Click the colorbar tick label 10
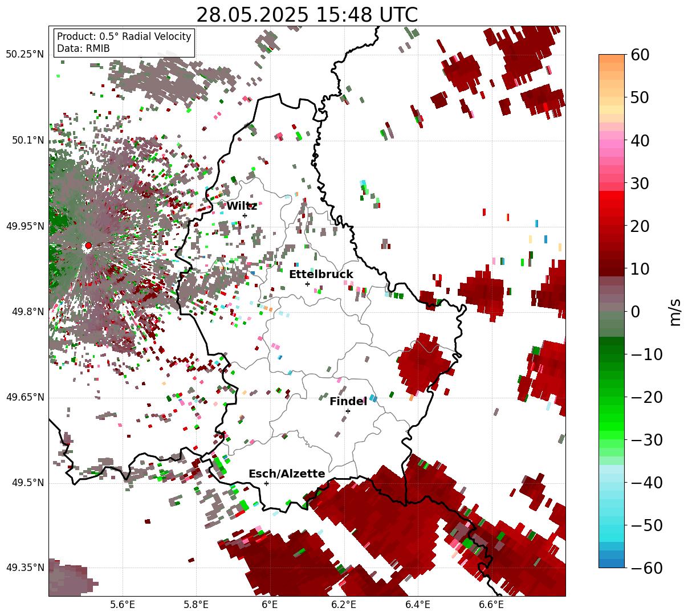The image size is (688, 616). [641, 269]
